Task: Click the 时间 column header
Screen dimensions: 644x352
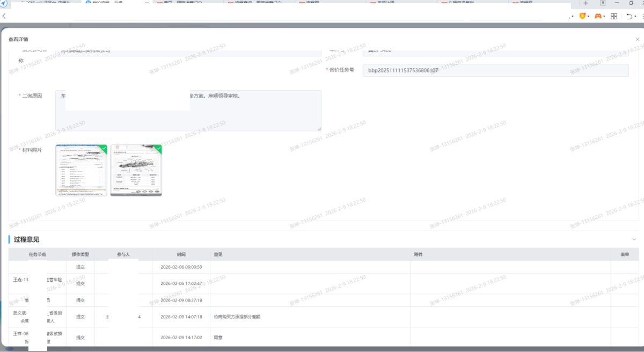Action: pos(181,254)
